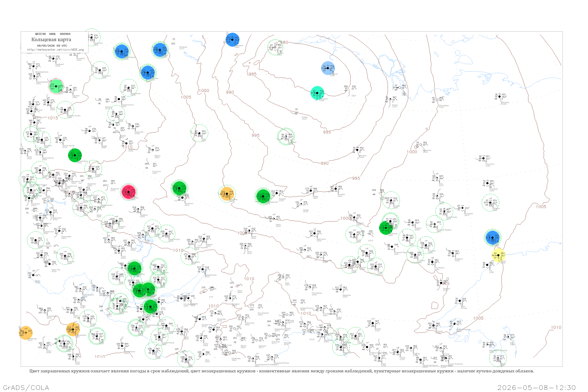This screenshot has height=392, width=588.
Task: Click the 980 isobar label
Action: click(x=284, y=43)
